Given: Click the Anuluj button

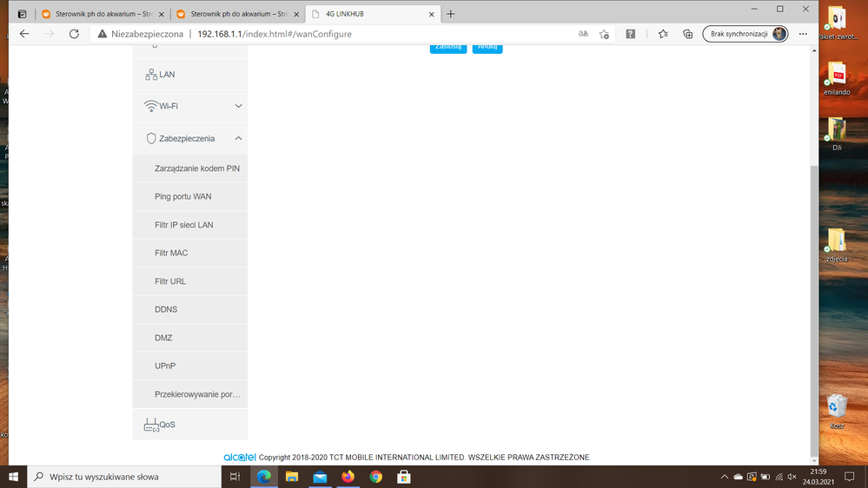Looking at the screenshot, I should [x=487, y=47].
